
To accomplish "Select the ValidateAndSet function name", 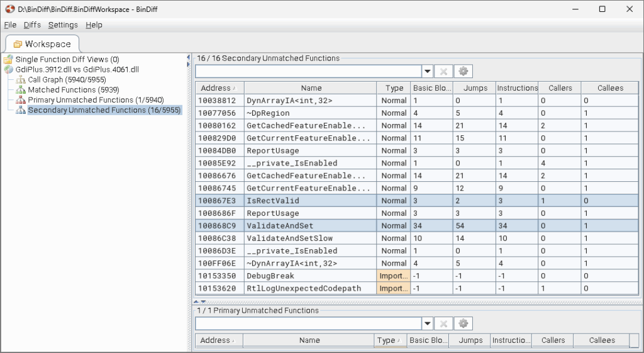I will [280, 226].
